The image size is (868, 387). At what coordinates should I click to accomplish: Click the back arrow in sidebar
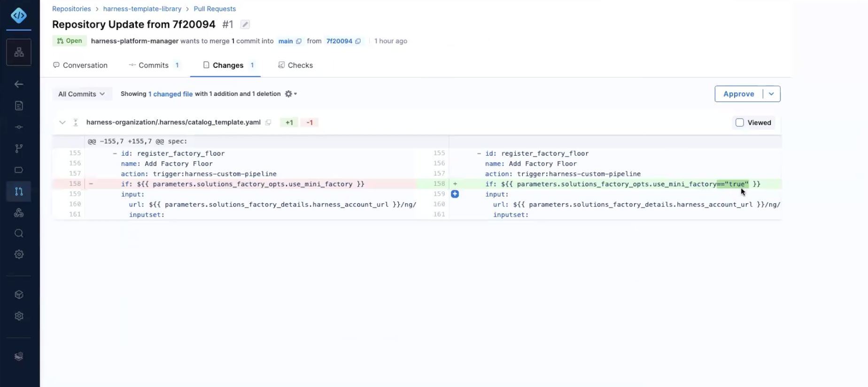pos(19,84)
